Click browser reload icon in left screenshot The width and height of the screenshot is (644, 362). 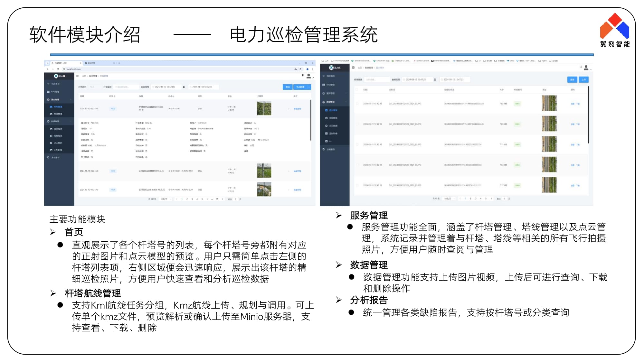[58, 69]
